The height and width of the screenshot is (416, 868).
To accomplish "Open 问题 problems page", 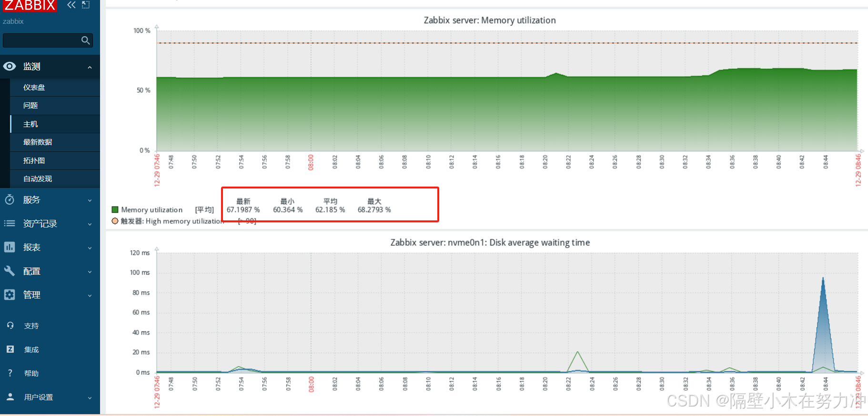I will [55, 106].
